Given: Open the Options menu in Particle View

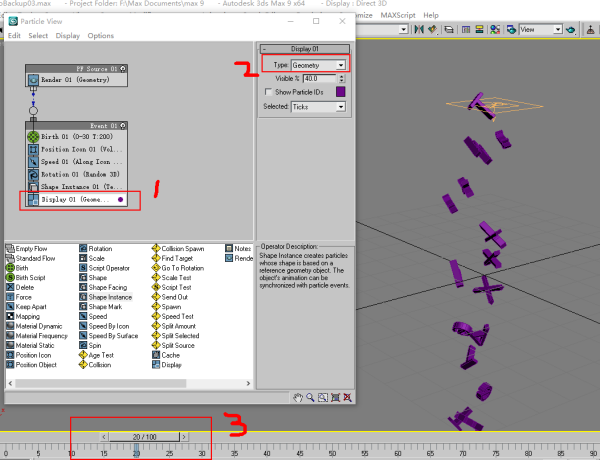Looking at the screenshot, I should coord(101,36).
